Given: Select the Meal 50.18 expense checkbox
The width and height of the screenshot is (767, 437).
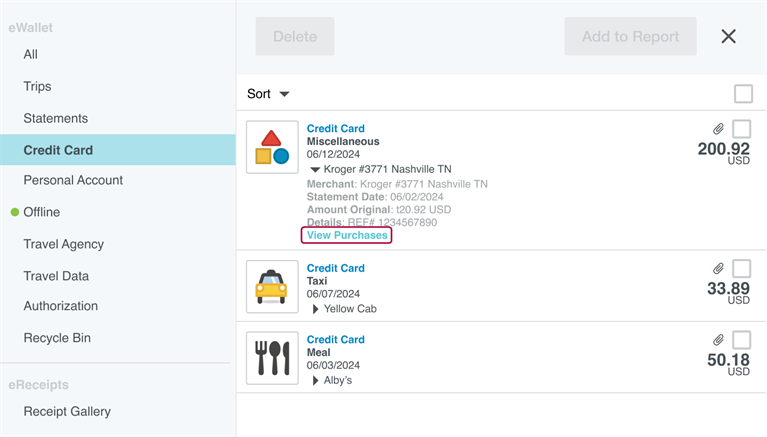Looking at the screenshot, I should [x=742, y=340].
